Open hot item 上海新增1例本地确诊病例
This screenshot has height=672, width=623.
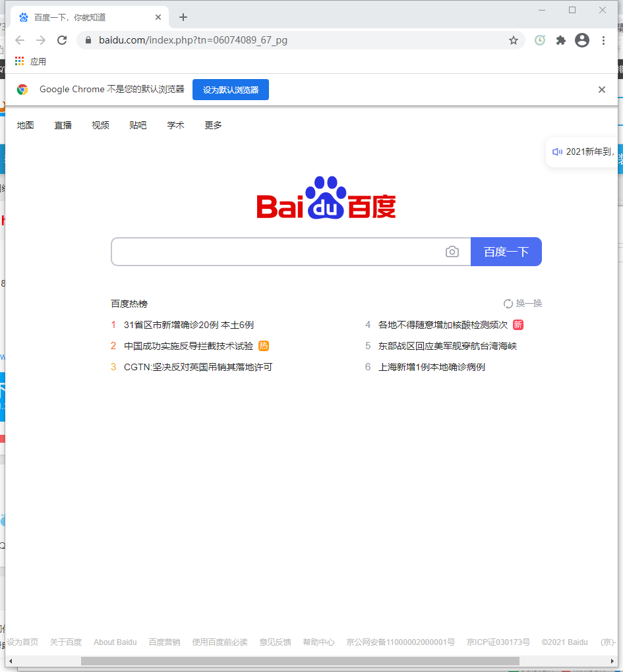pos(432,367)
